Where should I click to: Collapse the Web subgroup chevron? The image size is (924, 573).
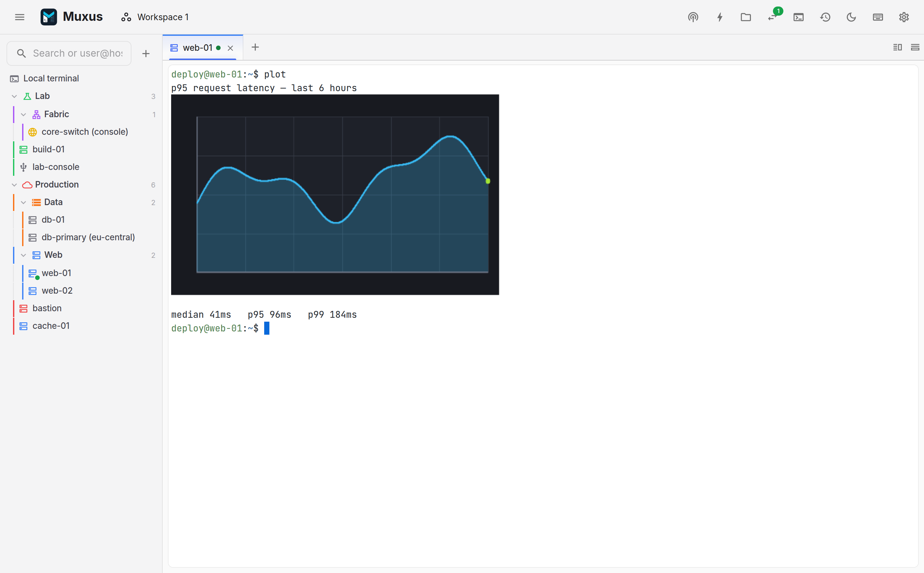(x=23, y=255)
